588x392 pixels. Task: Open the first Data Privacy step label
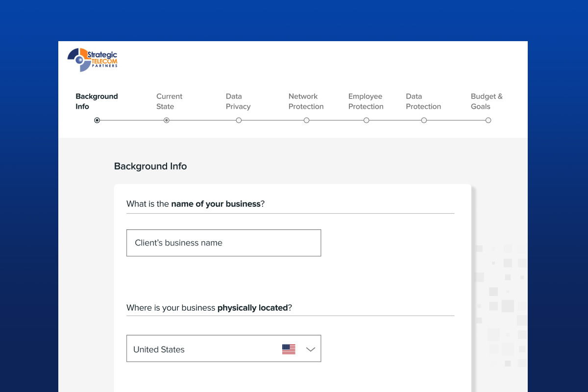point(238,101)
